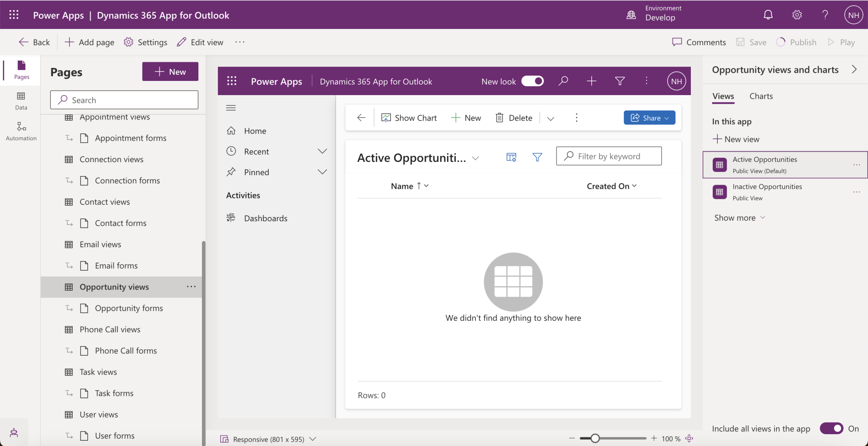Click the search icon in the preview header
This screenshot has height=446, width=868.
pyautogui.click(x=563, y=81)
